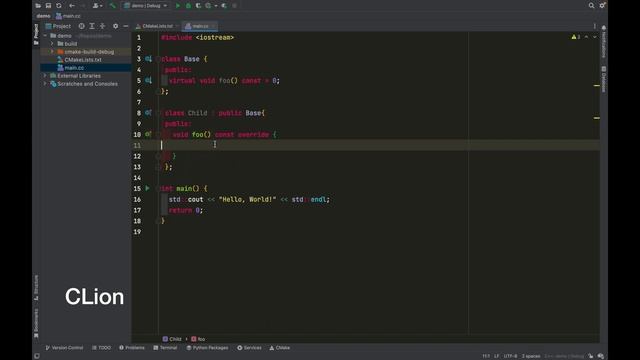Viewport: 640px width, 360px height.
Task: Toggle the Project side tool window button
Action: [x=36, y=34]
